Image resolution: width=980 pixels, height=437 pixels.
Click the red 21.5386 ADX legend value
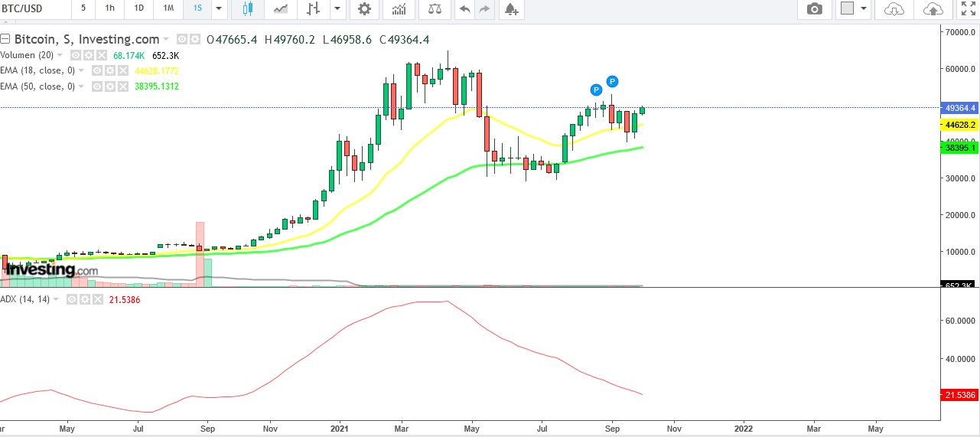(x=125, y=299)
